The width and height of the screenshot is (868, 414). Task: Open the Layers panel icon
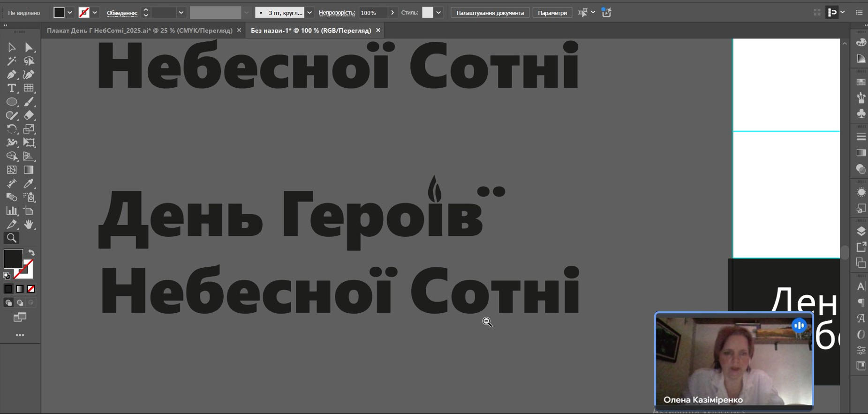click(x=861, y=231)
